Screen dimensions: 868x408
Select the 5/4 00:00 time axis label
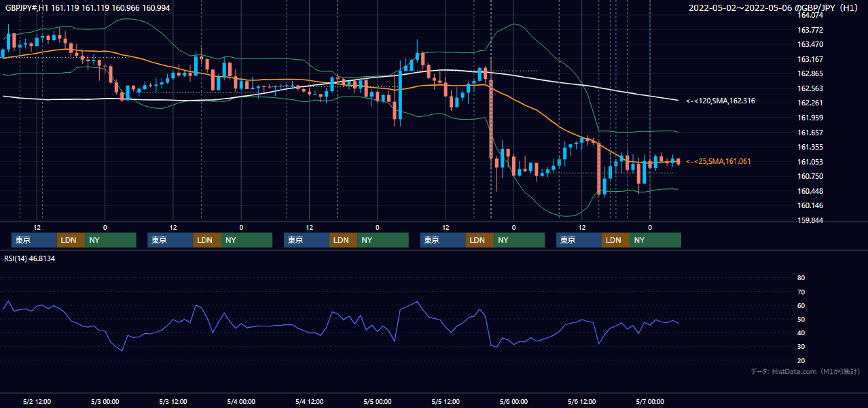[x=241, y=401]
